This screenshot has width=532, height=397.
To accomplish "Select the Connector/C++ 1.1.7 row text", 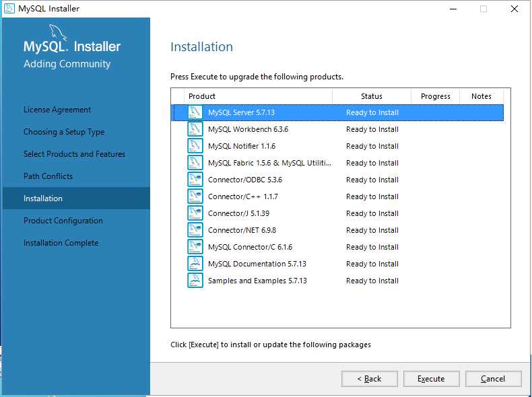I will 243,196.
